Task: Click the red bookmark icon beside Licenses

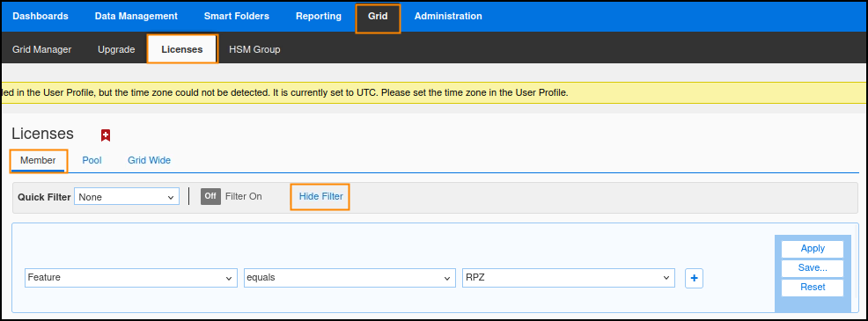Action: pos(106,135)
